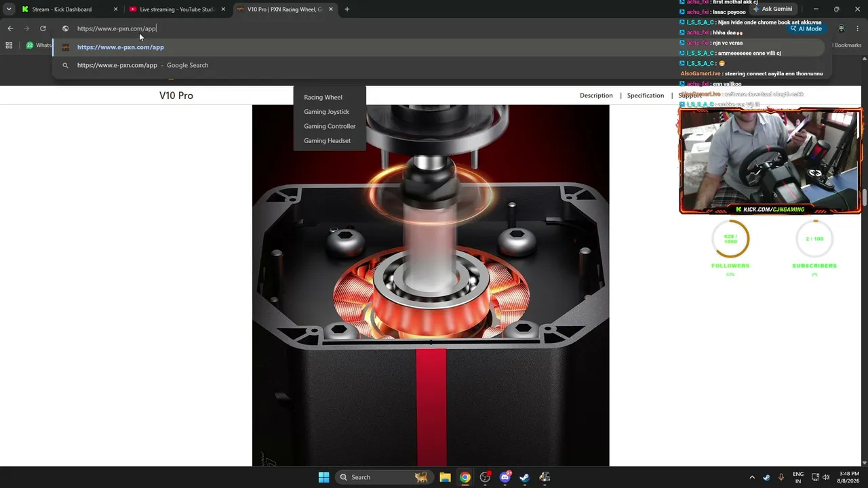Open a new browser tab

(x=347, y=9)
